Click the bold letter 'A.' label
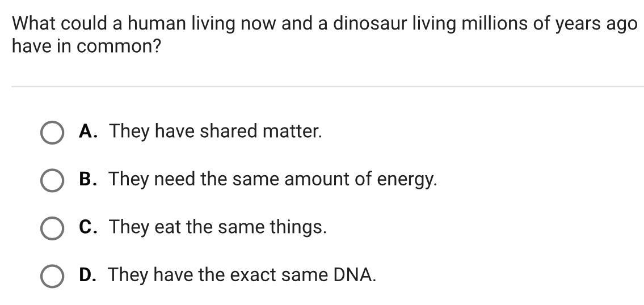Viewport: 644px width, 305px height. coord(89,132)
